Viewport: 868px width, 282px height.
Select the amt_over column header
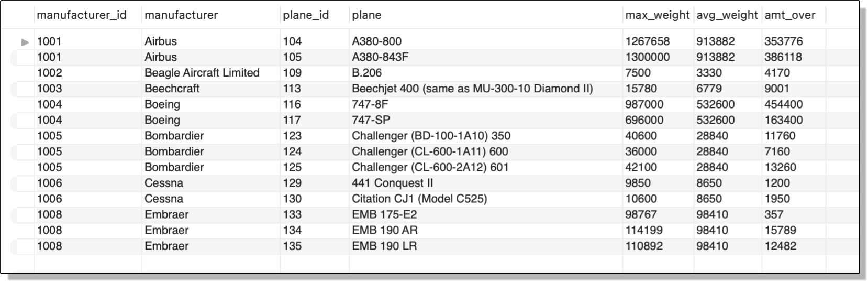[789, 15]
